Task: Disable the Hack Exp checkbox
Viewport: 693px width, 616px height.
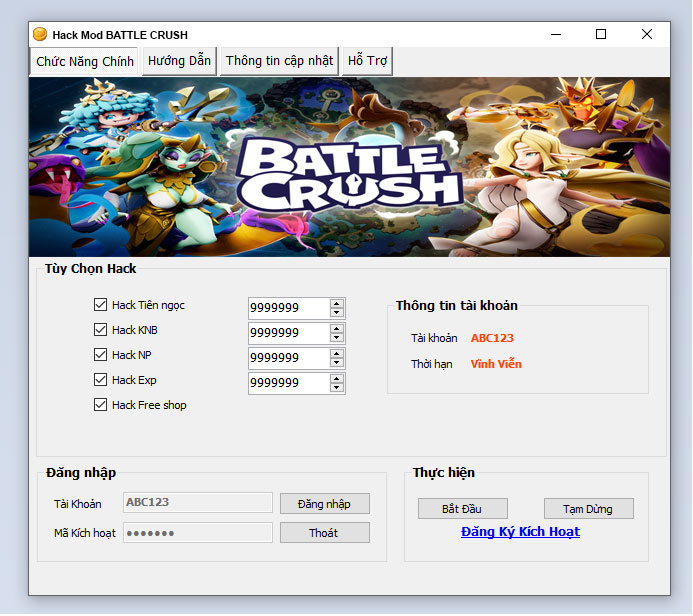Action: point(100,380)
